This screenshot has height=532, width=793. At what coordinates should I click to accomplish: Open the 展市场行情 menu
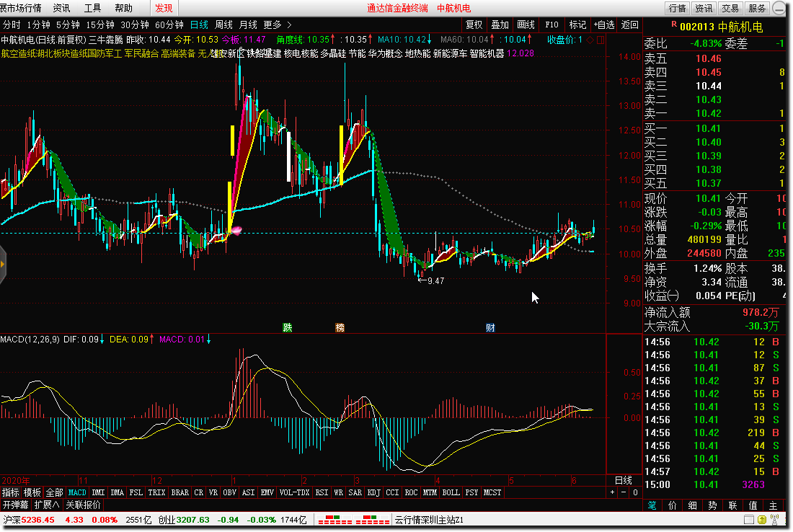click(21, 8)
